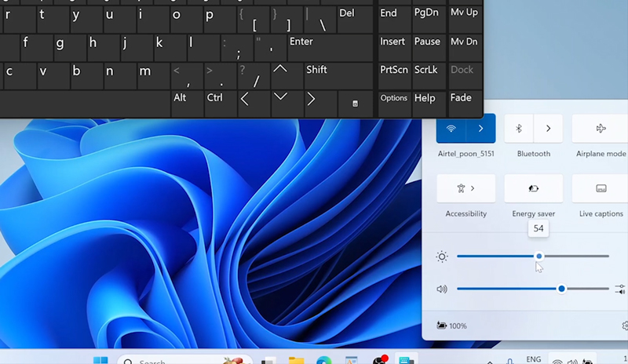Tap the Enter key
Viewport: 628px width, 364px height.
[330, 48]
